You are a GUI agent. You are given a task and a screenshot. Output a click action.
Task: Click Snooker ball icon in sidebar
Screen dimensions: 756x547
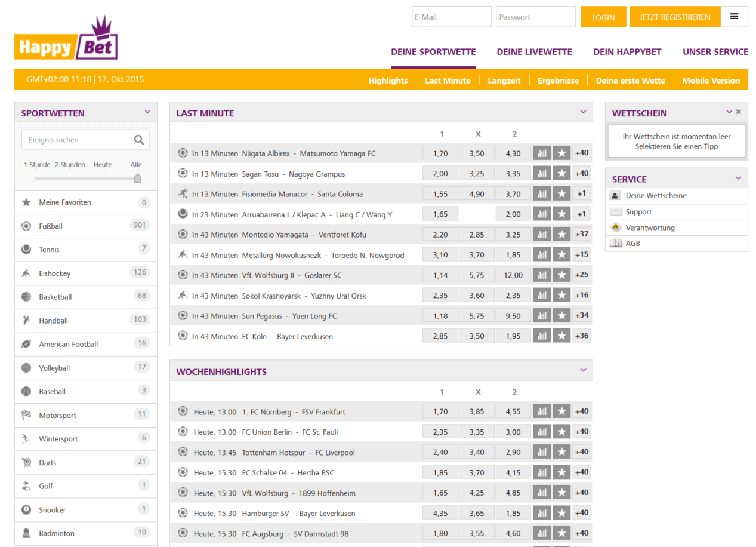[x=26, y=509]
